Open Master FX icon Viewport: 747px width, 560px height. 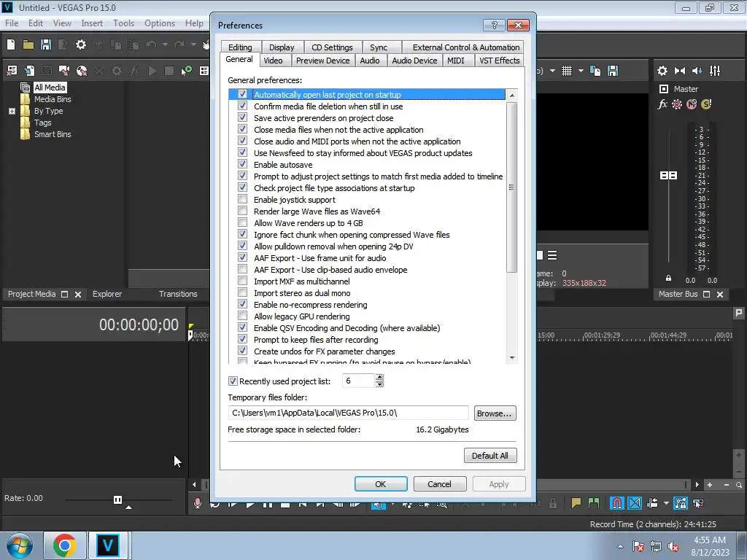coord(662,104)
